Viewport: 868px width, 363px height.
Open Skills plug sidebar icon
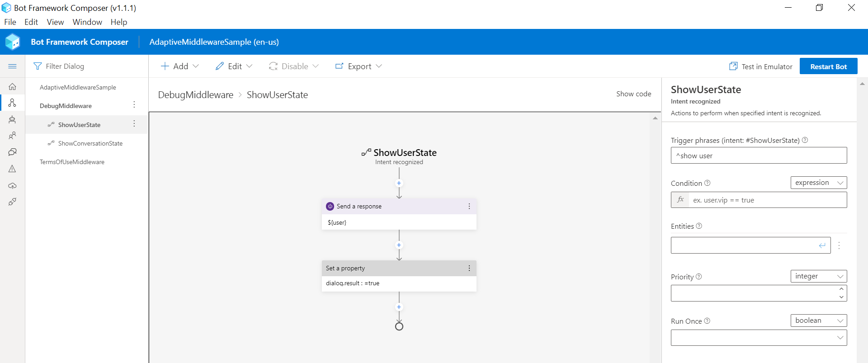coord(12,202)
